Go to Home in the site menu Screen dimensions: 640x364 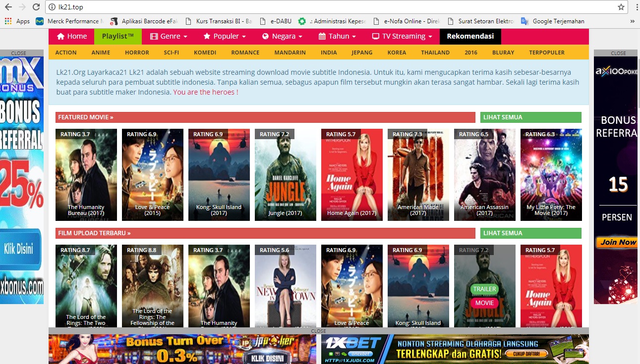[71, 36]
